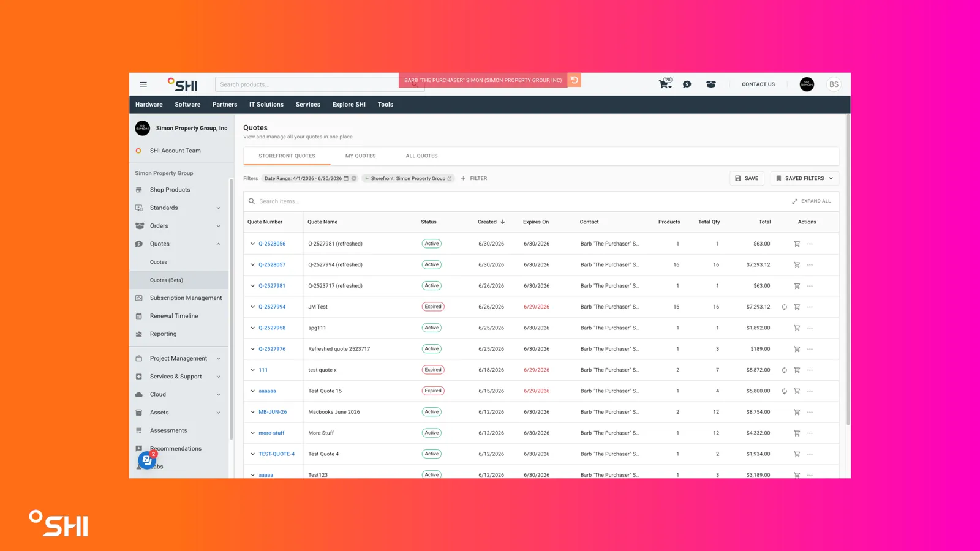This screenshot has width=980, height=551.
Task: Add TEST-QUOTE-4 to cart
Action: pyautogui.click(x=797, y=454)
